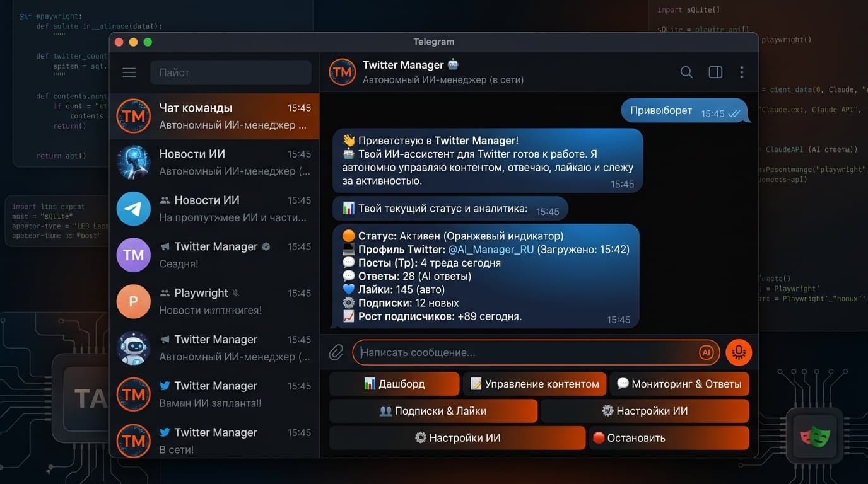Open the hamburger menu in Telegram sidebar

click(129, 72)
